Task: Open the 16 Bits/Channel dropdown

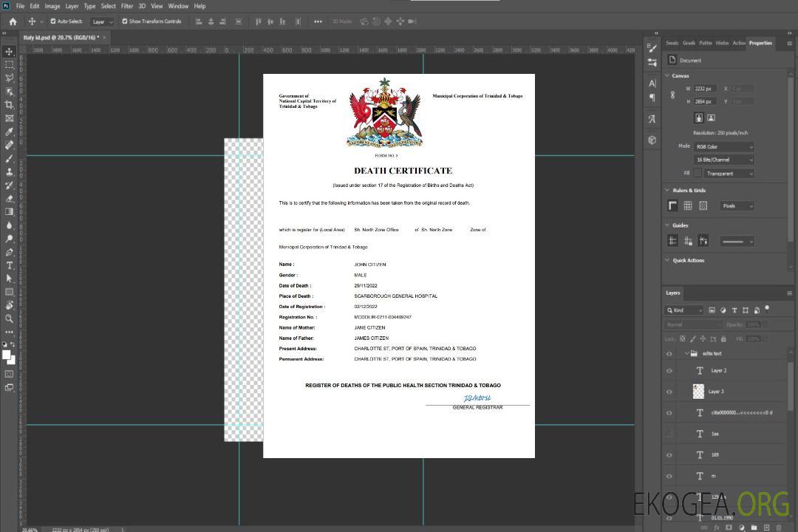Action: click(723, 160)
